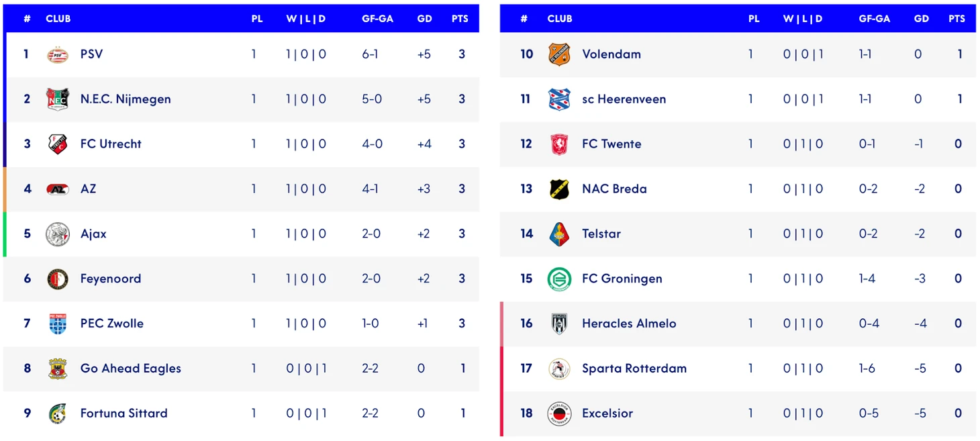The width and height of the screenshot is (980, 441).
Task: Click the Fortuna Sittard crest
Action: coord(58,413)
